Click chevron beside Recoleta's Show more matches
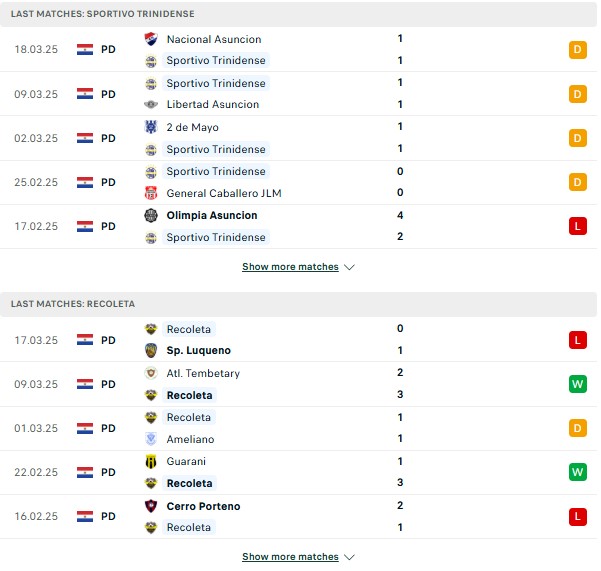This screenshot has width=601, height=571. (350, 557)
